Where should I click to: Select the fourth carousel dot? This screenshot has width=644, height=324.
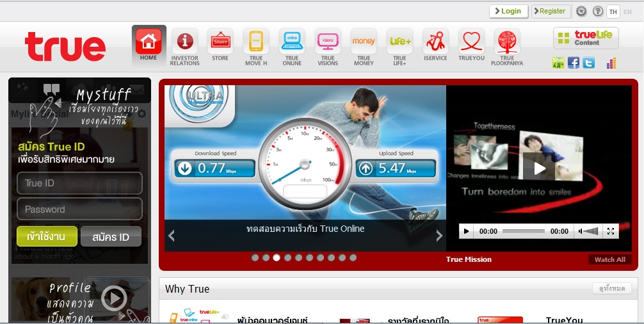pyautogui.click(x=287, y=257)
